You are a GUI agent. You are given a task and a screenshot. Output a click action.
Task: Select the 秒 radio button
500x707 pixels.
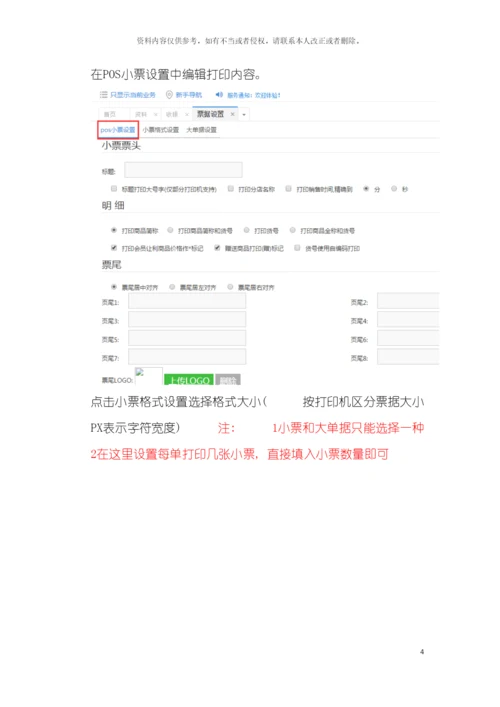(394, 188)
